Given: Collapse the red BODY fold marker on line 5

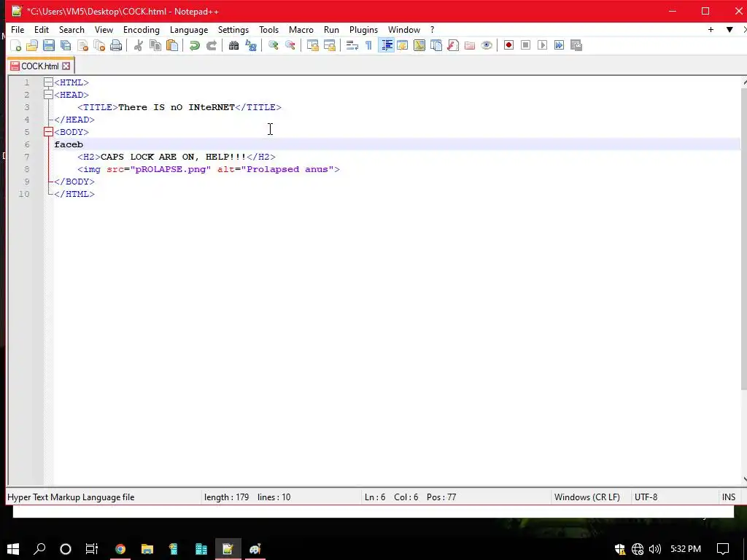Looking at the screenshot, I should click(x=48, y=132).
